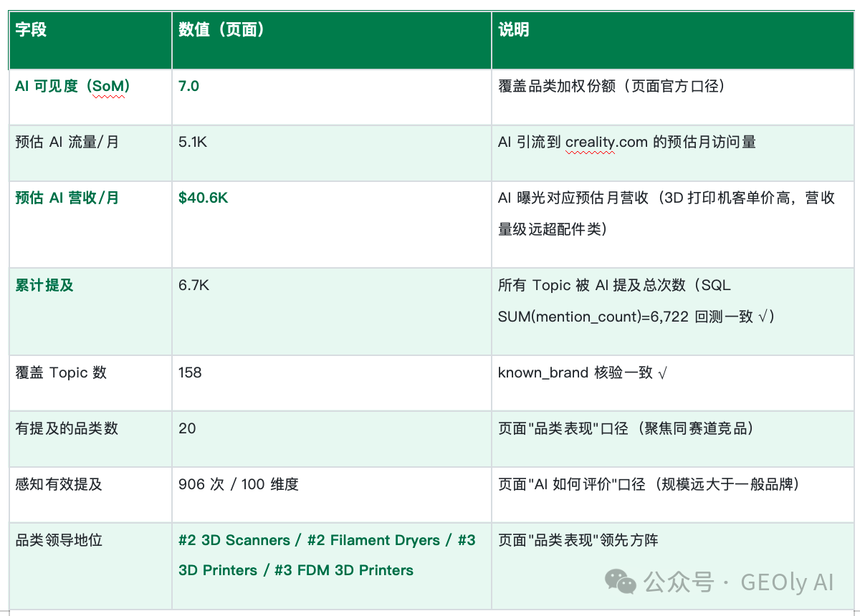Select the value '7.0'
The image size is (860, 616).
(188, 86)
